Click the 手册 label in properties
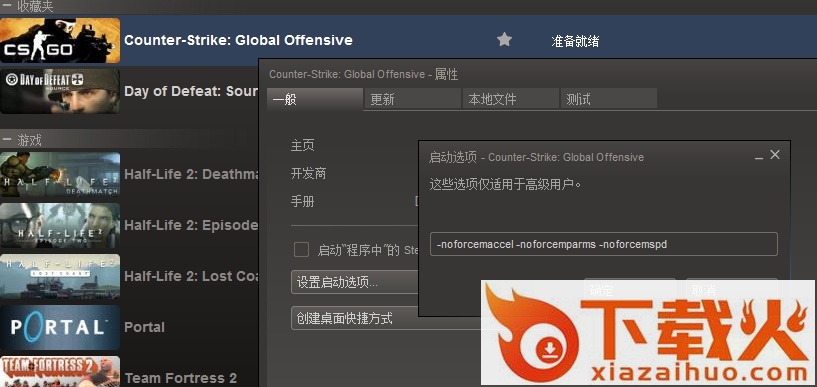This screenshot has width=817, height=387. 303,202
